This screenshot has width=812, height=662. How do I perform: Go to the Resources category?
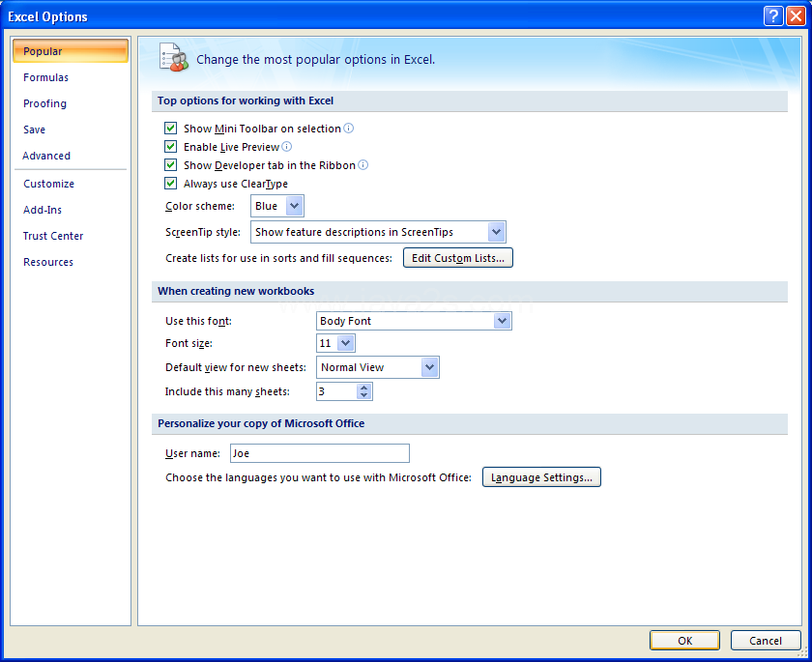[71, 262]
